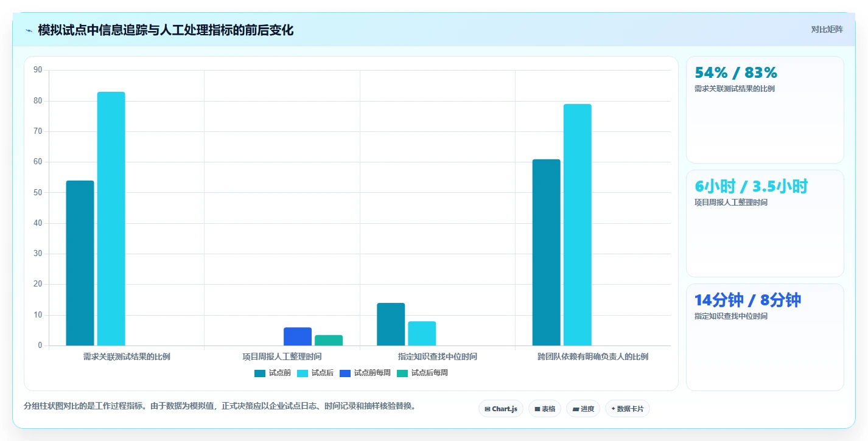Viewport: 868px width, 441px height.
Task: Toggle the 试点前 legend entry
Action: pos(272,373)
